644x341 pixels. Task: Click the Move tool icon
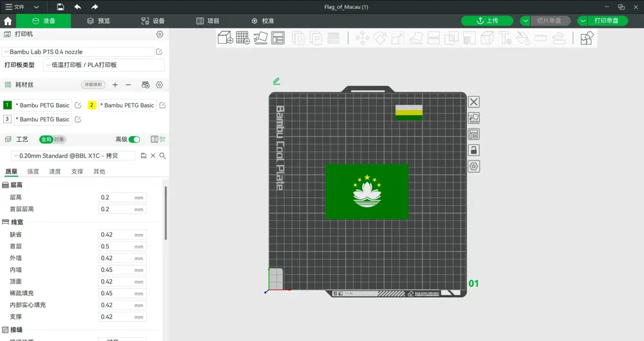click(x=362, y=38)
